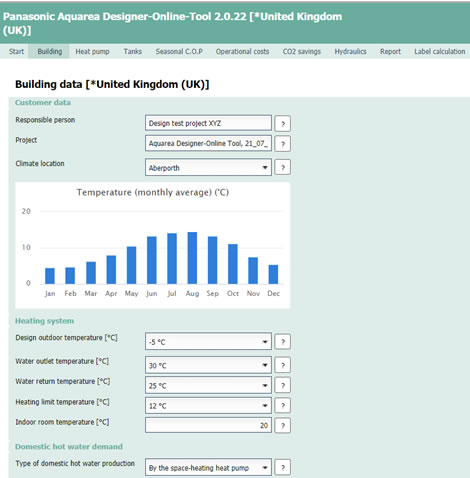Open the Seasonal C.O.P tab
The height and width of the screenshot is (478, 470).
[x=179, y=51]
